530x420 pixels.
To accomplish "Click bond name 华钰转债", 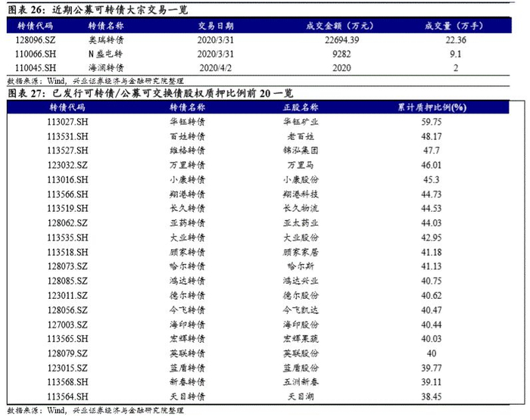I will [x=187, y=122].
